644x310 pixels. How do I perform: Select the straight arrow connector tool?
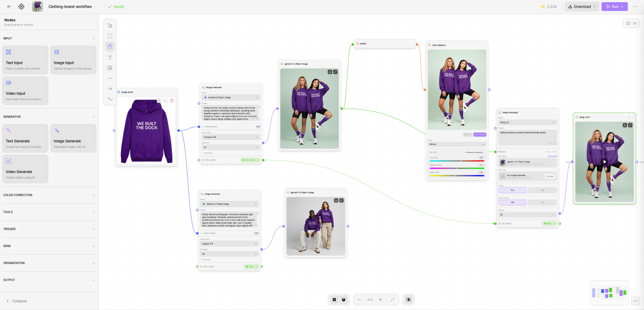[x=110, y=89]
